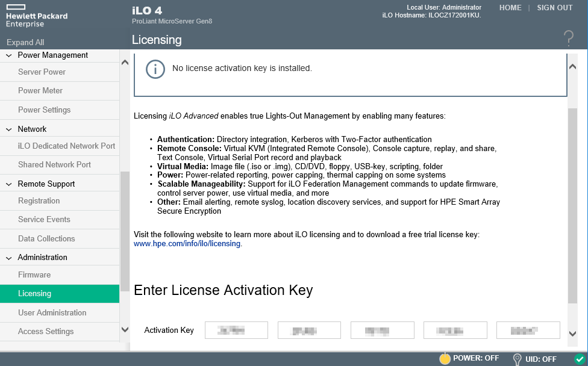The image size is (588, 366).
Task: Go to HOME in the header
Action: (510, 8)
